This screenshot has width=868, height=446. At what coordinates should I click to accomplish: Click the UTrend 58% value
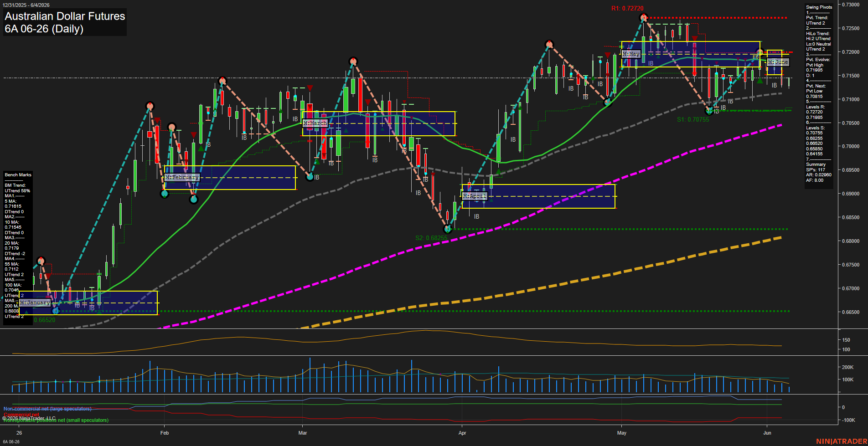click(17, 191)
